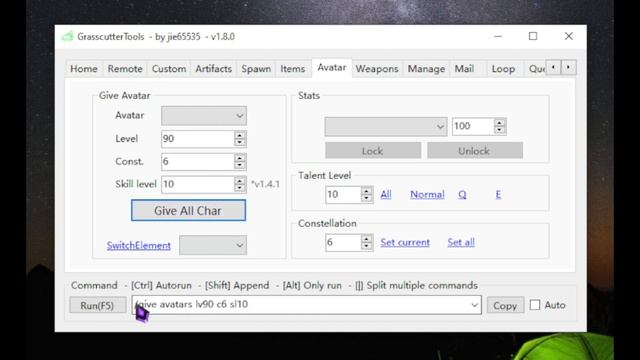The height and width of the screenshot is (360, 640).
Task: Increase Skill level with up arrow
Action: click(240, 180)
